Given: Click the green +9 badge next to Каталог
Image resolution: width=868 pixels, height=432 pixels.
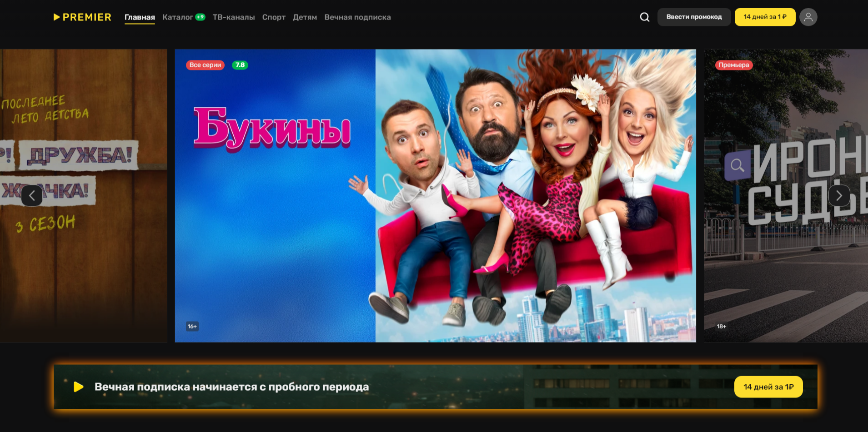Looking at the screenshot, I should (x=200, y=17).
